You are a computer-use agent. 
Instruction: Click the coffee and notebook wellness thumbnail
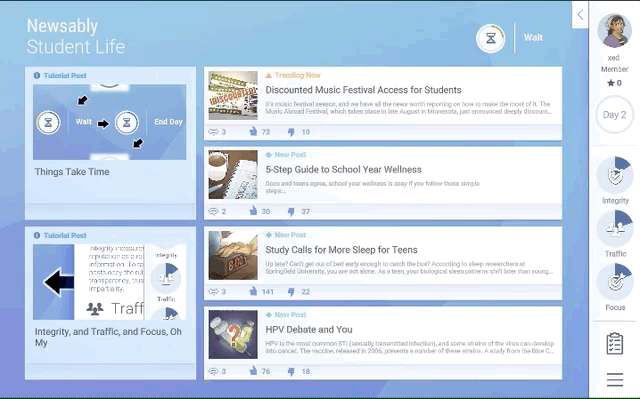[x=233, y=175]
